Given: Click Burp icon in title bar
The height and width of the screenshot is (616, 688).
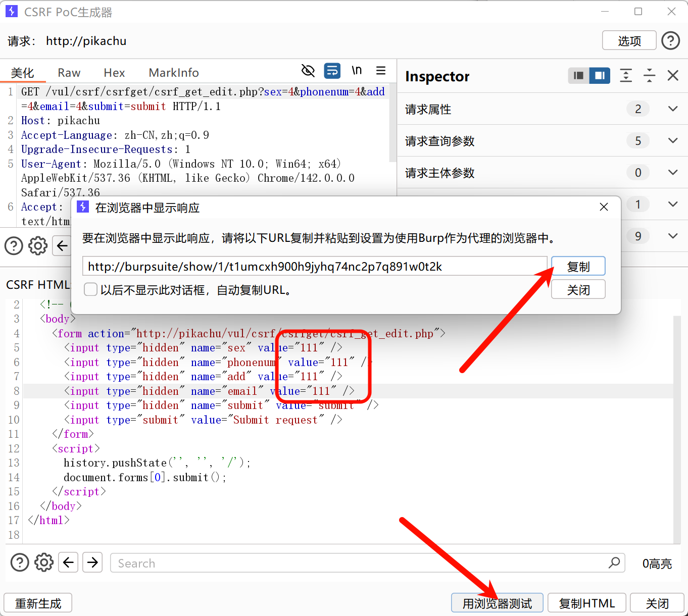Looking at the screenshot, I should [x=11, y=11].
